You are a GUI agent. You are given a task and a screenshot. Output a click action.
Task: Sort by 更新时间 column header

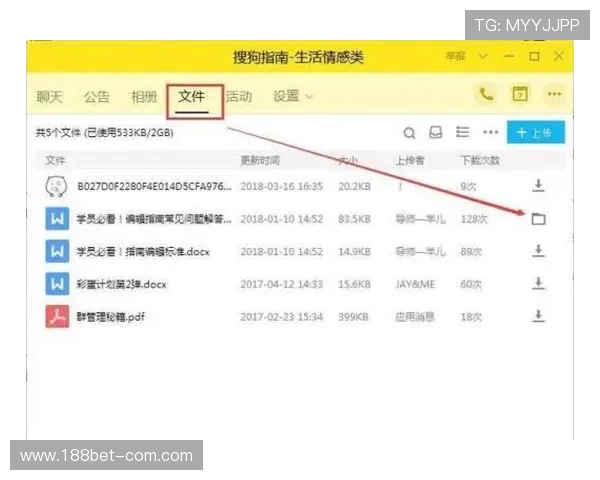tap(260, 160)
